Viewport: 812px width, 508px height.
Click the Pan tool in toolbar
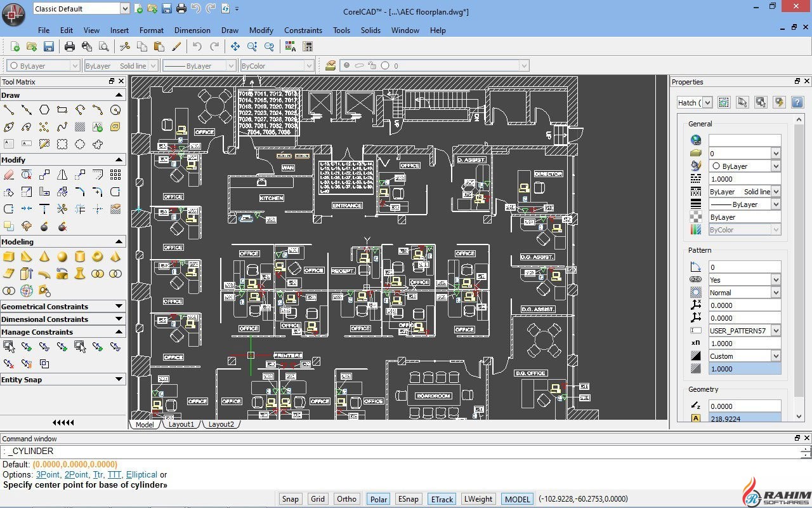(235, 46)
